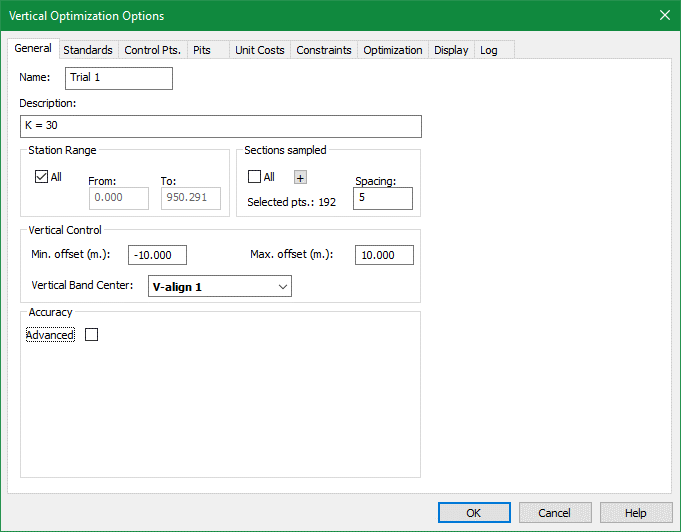Go to the Pits tab
Image resolution: width=681 pixels, height=532 pixels.
pyautogui.click(x=202, y=50)
